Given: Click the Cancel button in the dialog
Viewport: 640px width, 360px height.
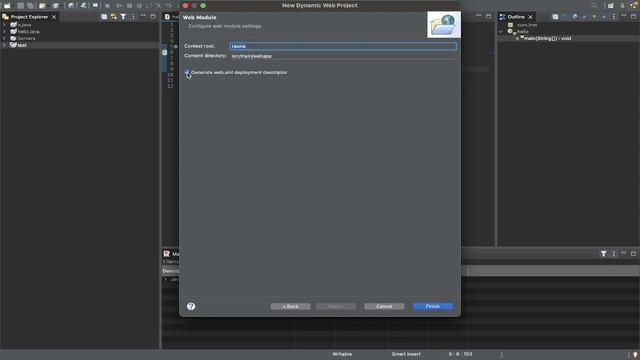Looking at the screenshot, I should [384, 306].
